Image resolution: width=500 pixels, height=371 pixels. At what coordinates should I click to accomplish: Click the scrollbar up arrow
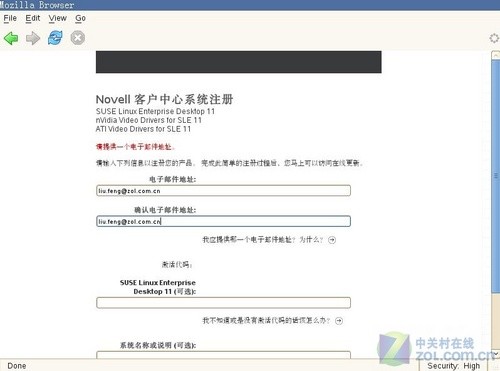tap(496, 55)
